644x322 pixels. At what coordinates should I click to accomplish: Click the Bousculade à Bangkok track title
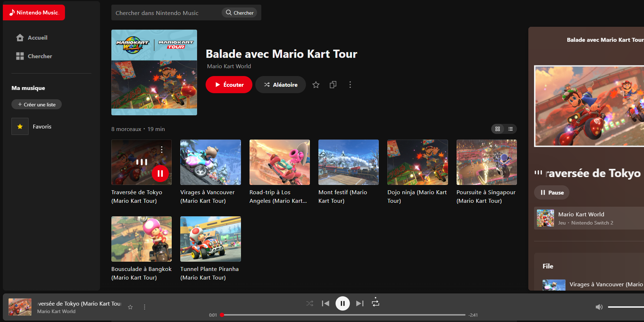pos(141,273)
